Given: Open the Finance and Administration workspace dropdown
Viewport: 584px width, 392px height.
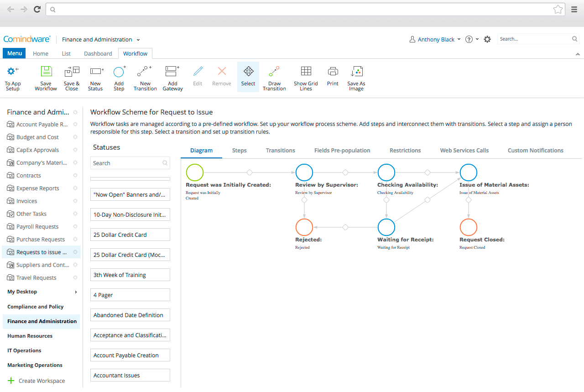Looking at the screenshot, I should pyautogui.click(x=100, y=39).
